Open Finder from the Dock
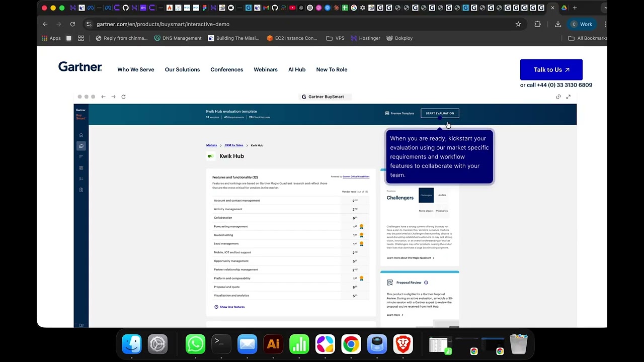 [132, 344]
